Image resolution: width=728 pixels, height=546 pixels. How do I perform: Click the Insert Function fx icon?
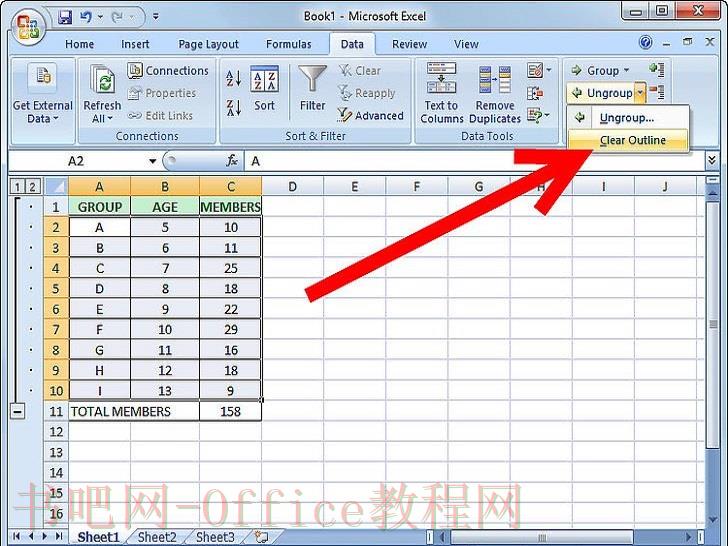tap(232, 161)
